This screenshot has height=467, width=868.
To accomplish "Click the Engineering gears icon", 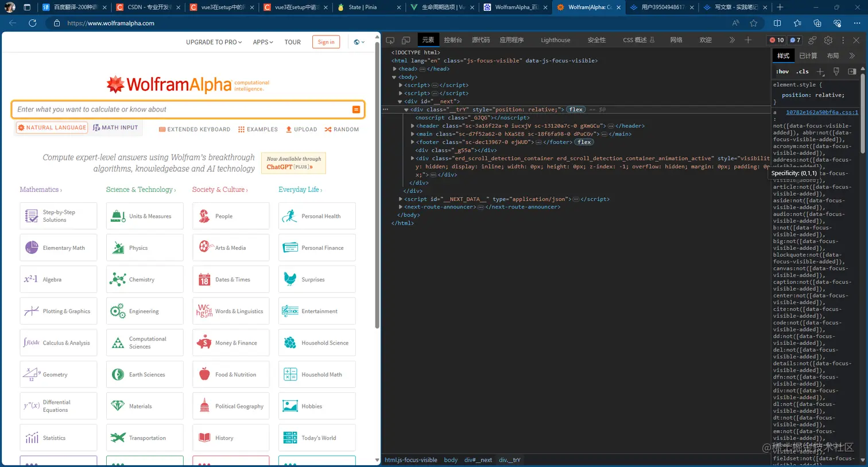I will pos(118,311).
